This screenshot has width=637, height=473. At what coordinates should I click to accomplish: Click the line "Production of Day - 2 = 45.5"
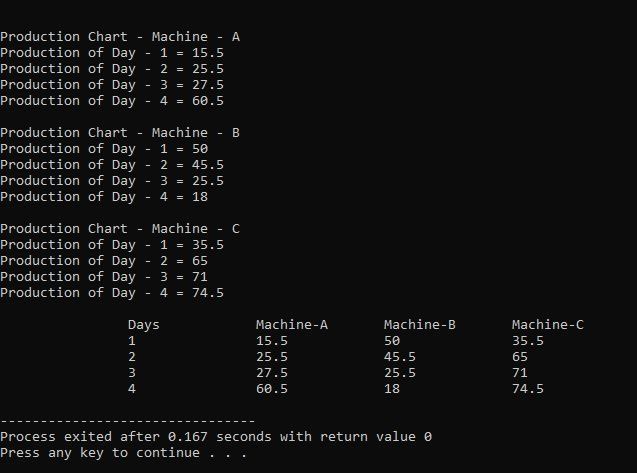point(112,165)
